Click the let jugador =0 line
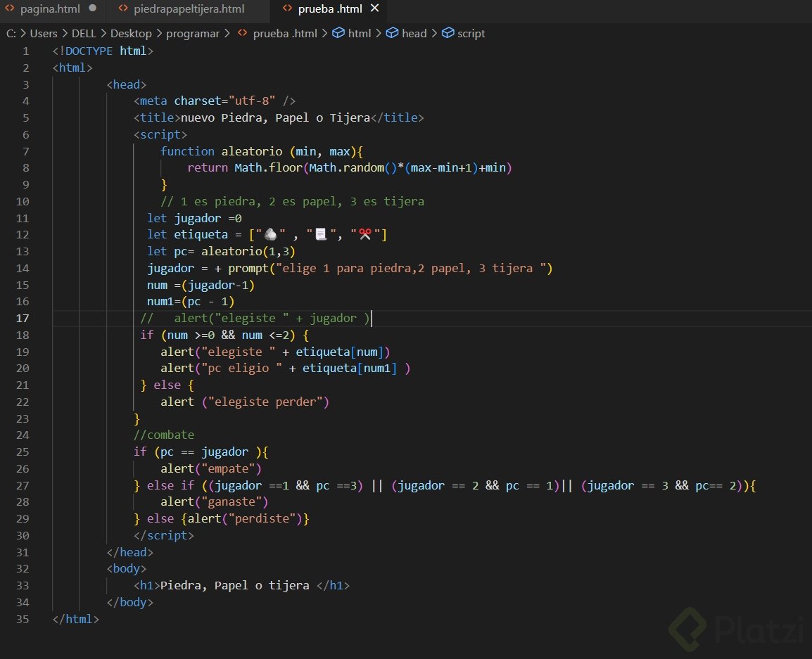812x659 pixels. click(194, 219)
